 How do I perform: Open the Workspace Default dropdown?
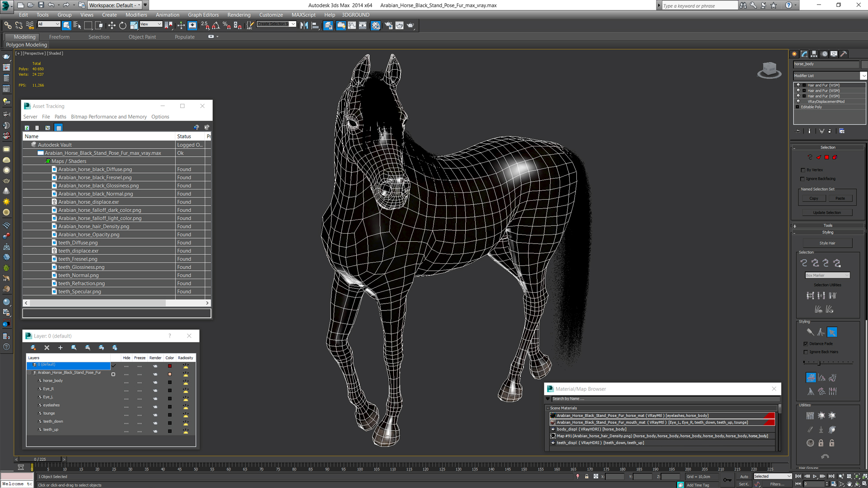(115, 5)
